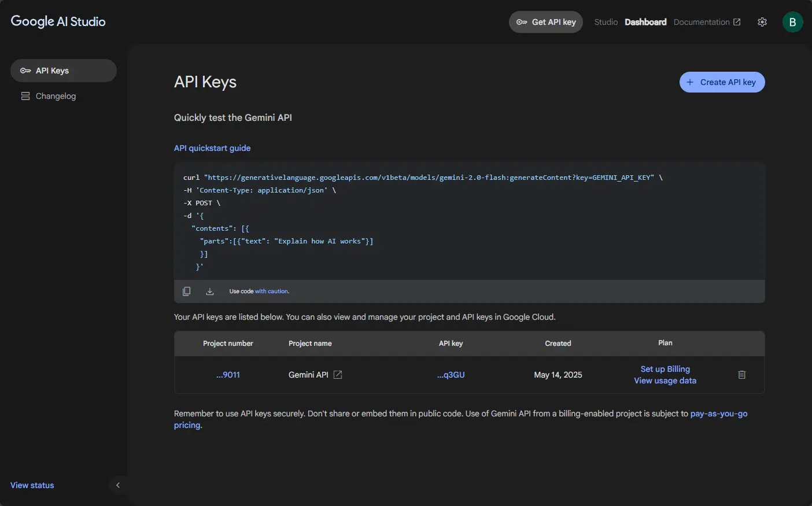Click the Set up Billing link
Viewport: 812px width, 506px height.
click(665, 369)
